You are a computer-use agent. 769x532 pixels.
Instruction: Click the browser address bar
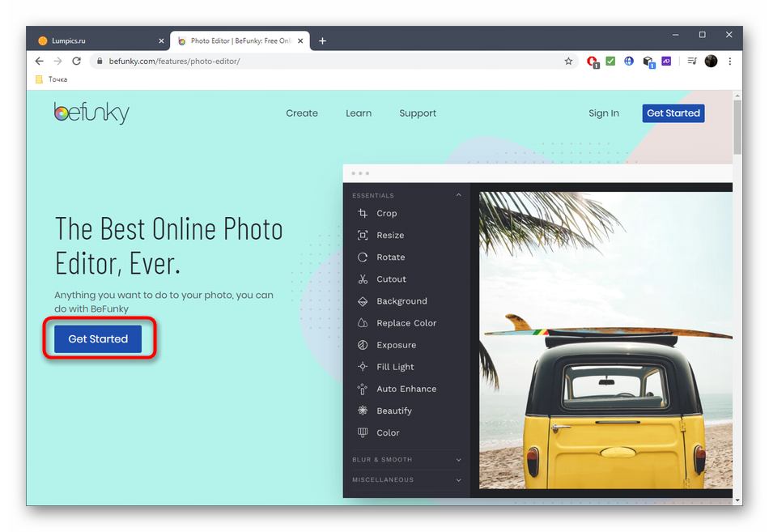pyautogui.click(x=324, y=62)
